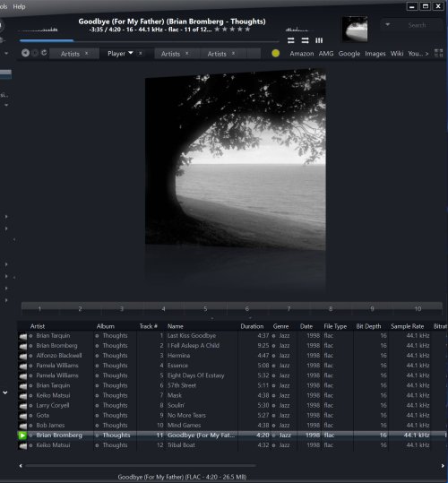Rate the track three stars
Screen dimensions: 448x483
[x=232, y=30]
